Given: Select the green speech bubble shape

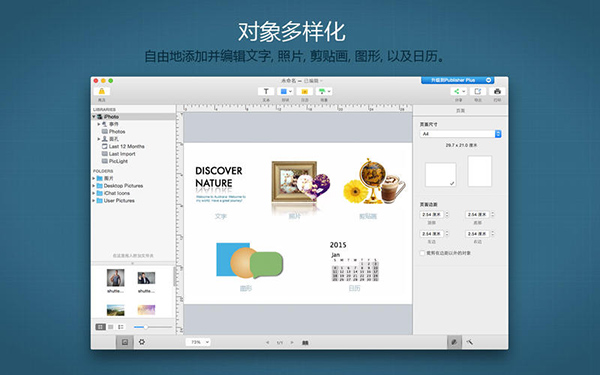Looking at the screenshot, I should click(x=267, y=265).
